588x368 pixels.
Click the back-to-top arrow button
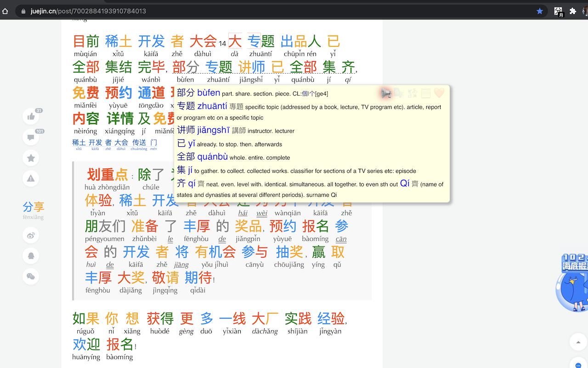click(578, 342)
